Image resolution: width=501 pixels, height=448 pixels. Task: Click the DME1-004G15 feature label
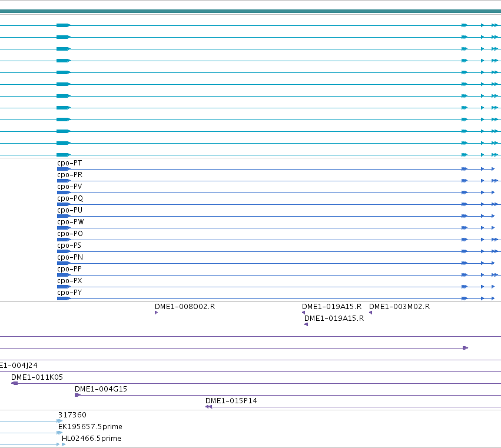[101, 389]
